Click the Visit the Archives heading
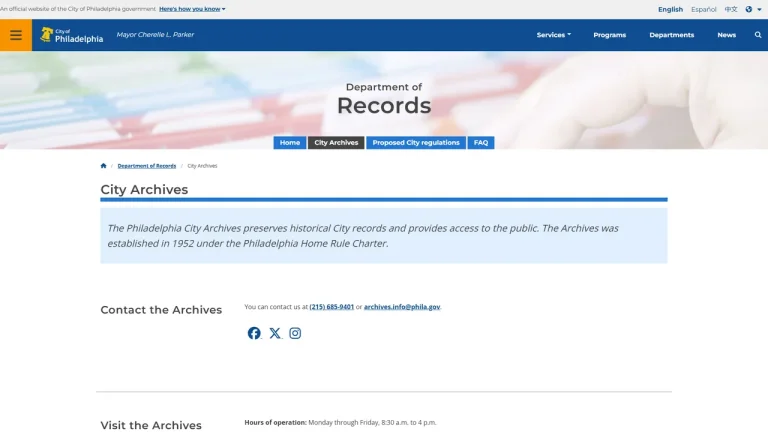This screenshot has height=432, width=768. tap(151, 425)
